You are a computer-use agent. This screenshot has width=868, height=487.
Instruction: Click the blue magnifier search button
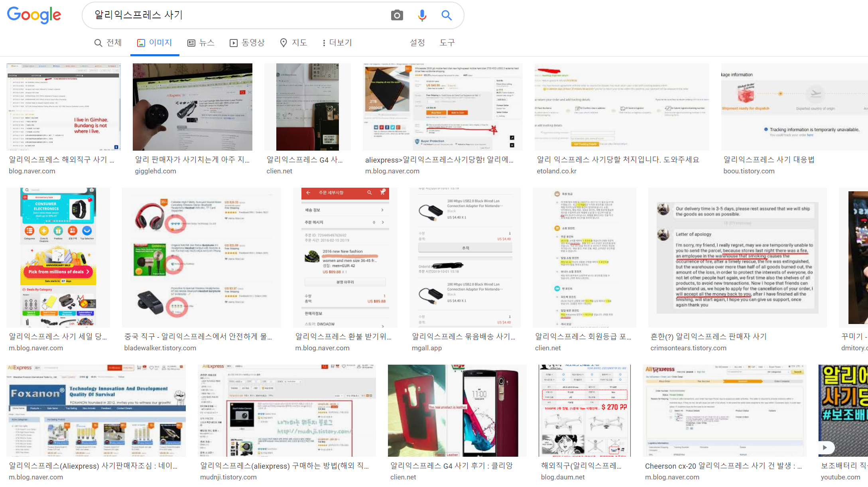pos(446,16)
